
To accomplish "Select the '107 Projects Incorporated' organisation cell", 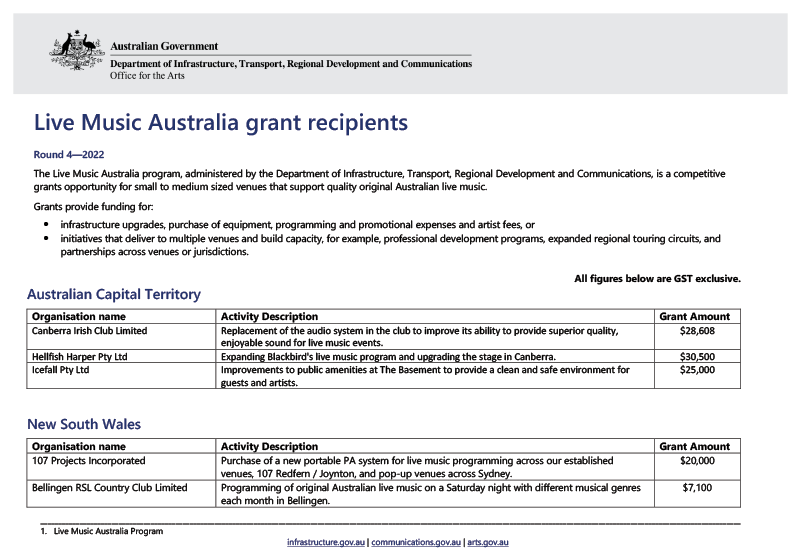I will pyautogui.click(x=89, y=461).
